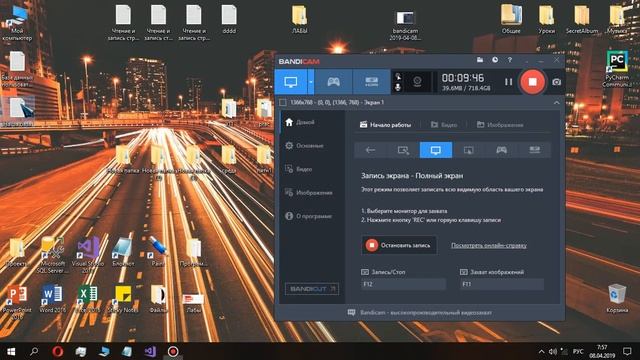Open the Изображения sidebar section
Image resolution: width=640 pixels, height=360 pixels.
[x=311, y=193]
